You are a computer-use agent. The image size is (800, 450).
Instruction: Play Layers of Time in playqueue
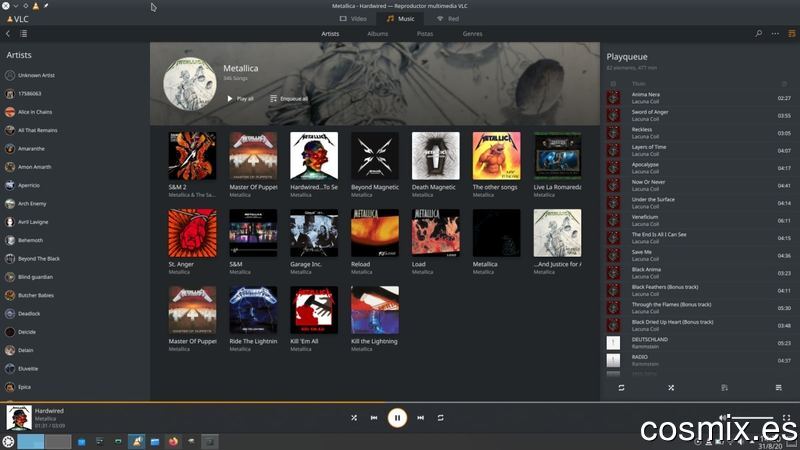699,151
